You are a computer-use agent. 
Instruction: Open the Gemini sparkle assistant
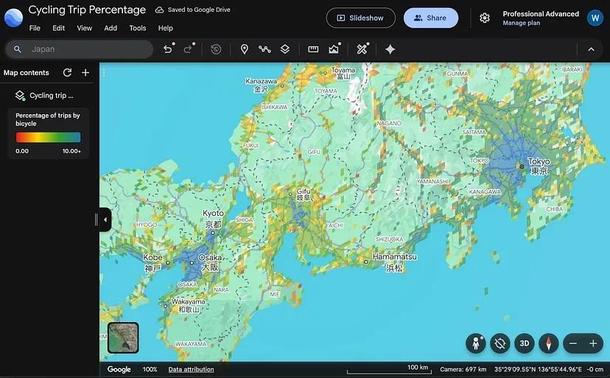pos(390,49)
